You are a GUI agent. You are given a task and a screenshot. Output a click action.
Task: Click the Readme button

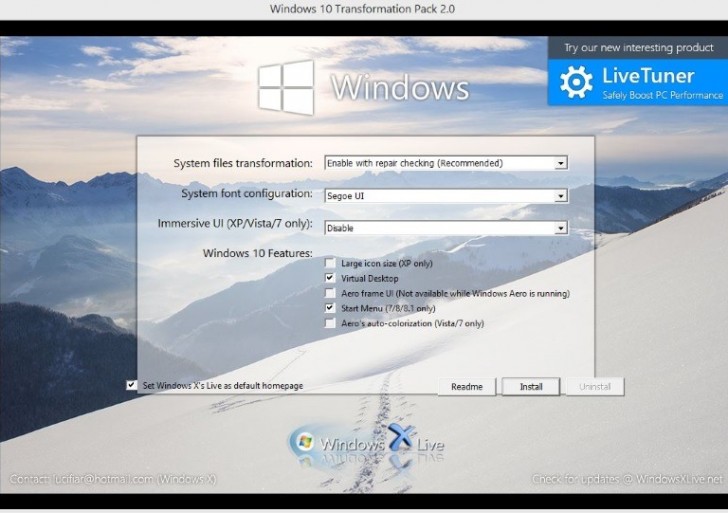[x=467, y=386]
